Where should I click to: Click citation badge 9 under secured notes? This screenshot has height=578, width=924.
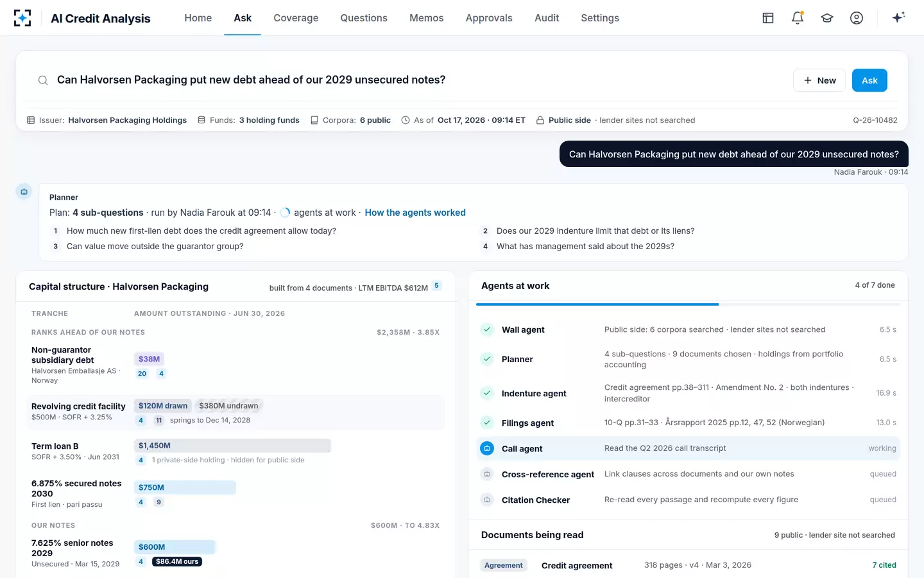[x=159, y=502]
